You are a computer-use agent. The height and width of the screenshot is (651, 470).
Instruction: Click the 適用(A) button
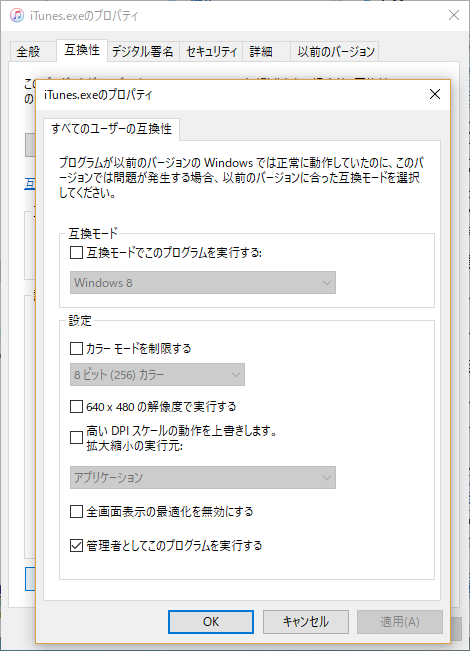pyautogui.click(x=400, y=622)
